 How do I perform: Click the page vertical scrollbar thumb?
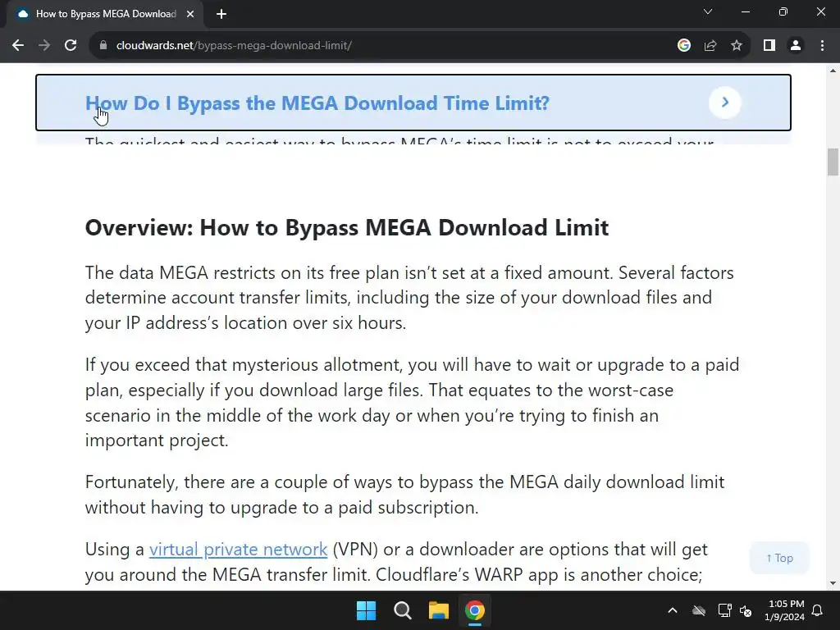[833, 162]
